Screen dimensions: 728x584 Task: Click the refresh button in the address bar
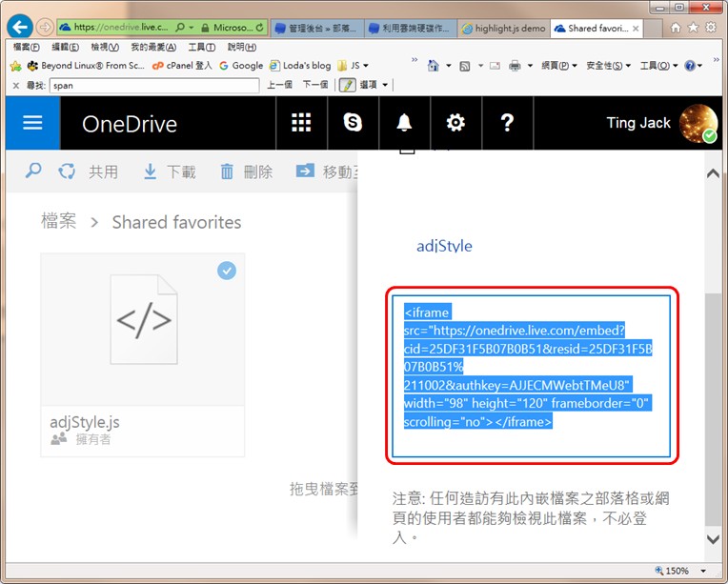pyautogui.click(x=259, y=28)
